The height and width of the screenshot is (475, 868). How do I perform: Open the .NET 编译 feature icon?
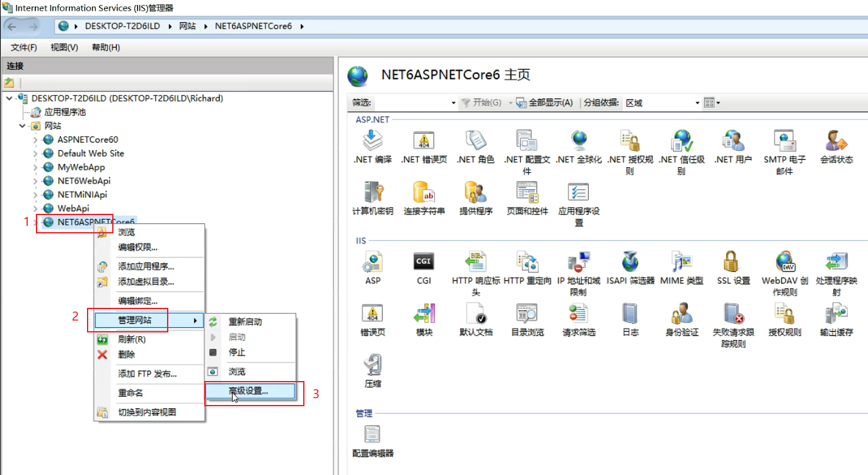(x=373, y=141)
